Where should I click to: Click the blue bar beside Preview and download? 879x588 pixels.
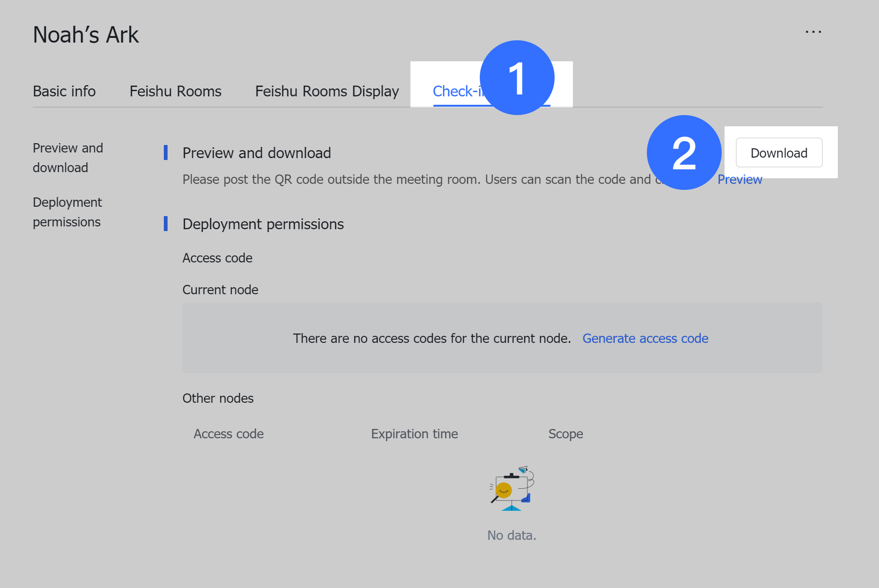[x=166, y=153]
